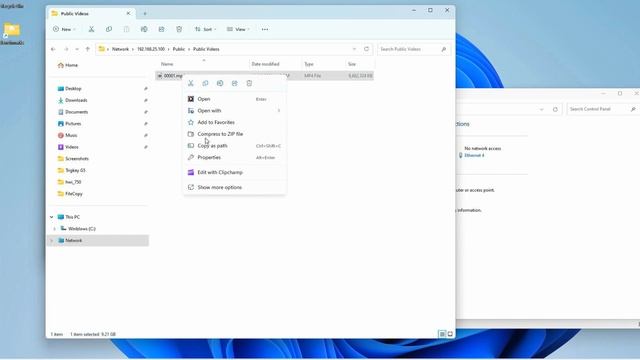
Task: Click the Copy icon in the context menu
Action: (x=205, y=83)
